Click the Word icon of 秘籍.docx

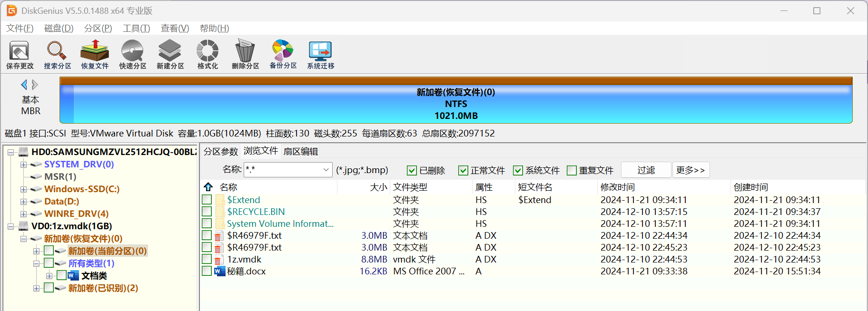[x=219, y=271]
